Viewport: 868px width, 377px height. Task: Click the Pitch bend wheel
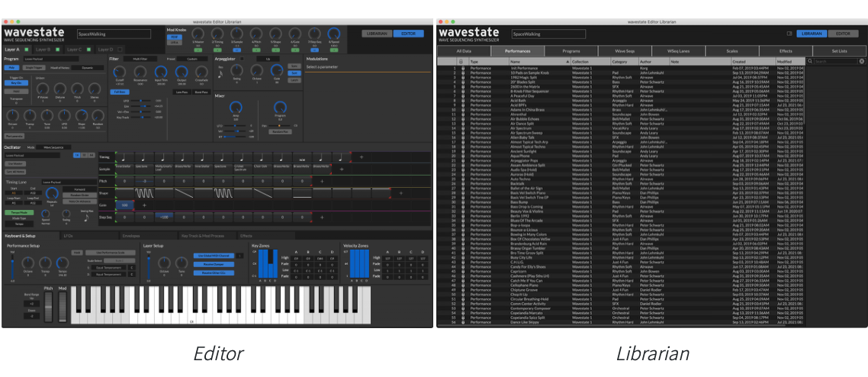click(48, 306)
